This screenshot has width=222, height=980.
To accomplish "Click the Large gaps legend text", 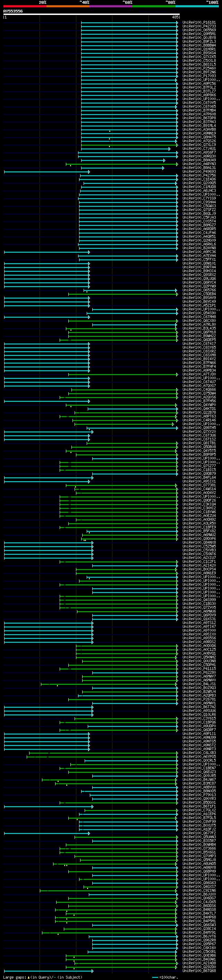I will click(15, 977).
